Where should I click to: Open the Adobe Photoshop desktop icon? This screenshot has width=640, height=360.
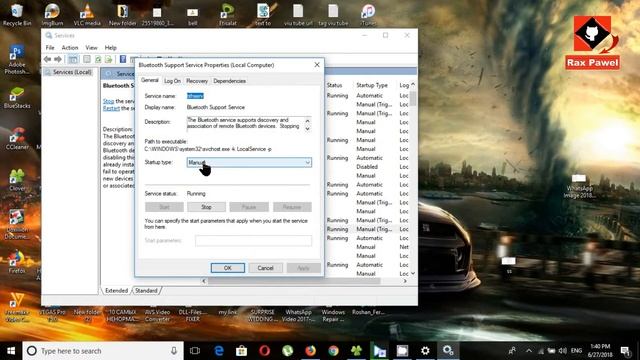[17, 60]
